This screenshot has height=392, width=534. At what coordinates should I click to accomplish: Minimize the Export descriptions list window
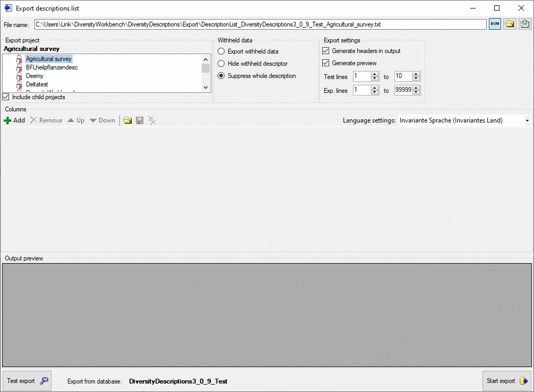pos(473,8)
